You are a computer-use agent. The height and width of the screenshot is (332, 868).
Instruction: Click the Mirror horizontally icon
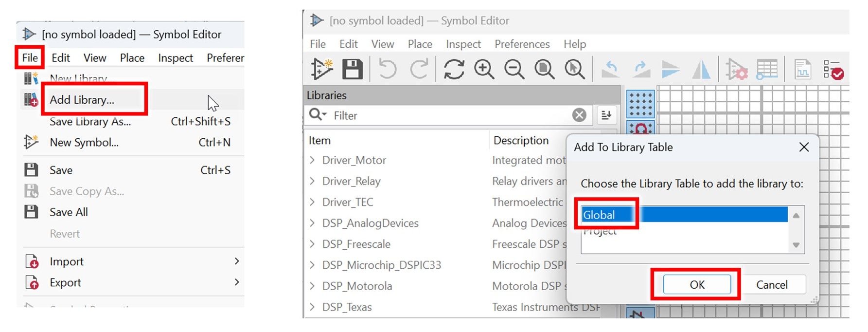(x=701, y=69)
